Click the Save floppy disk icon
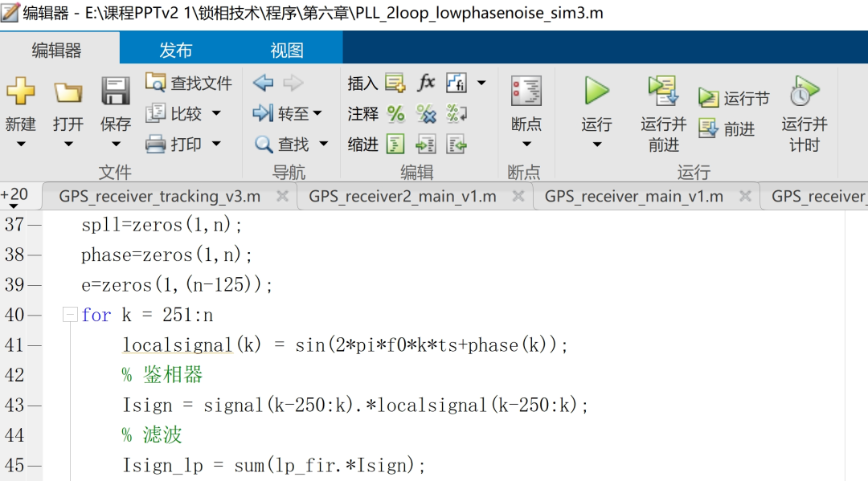 116,91
